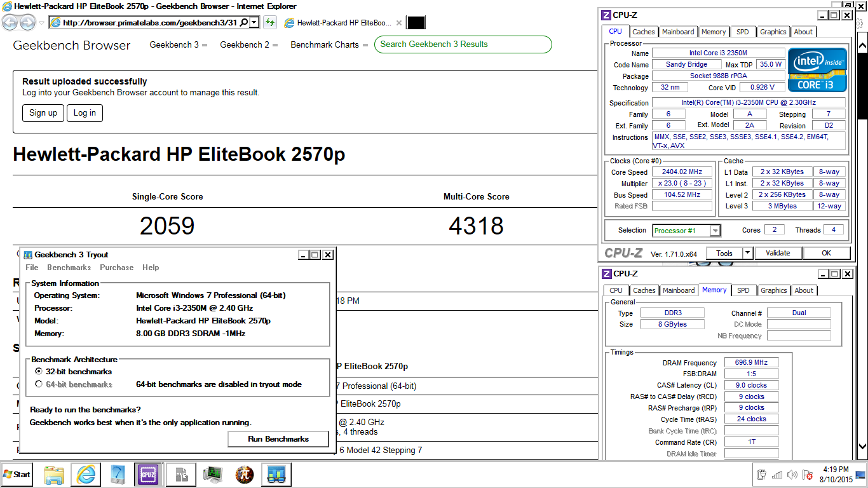Expand the address bar dropdown arrow

(254, 22)
